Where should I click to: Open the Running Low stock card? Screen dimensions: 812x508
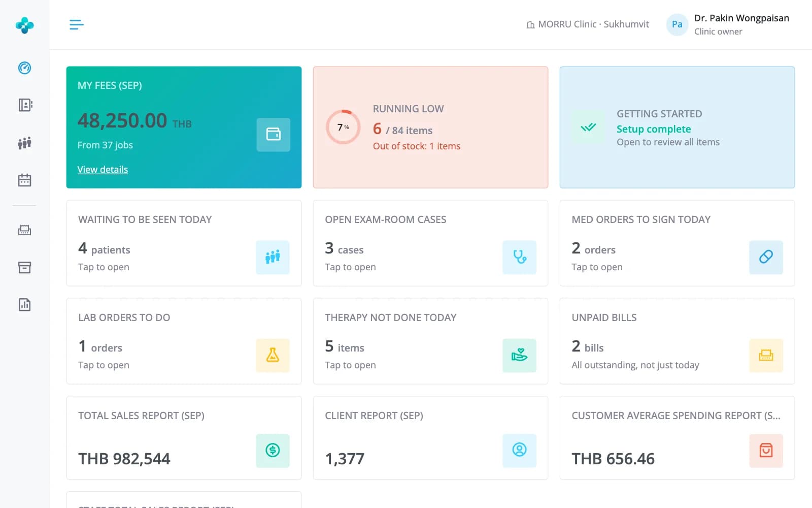pyautogui.click(x=430, y=127)
